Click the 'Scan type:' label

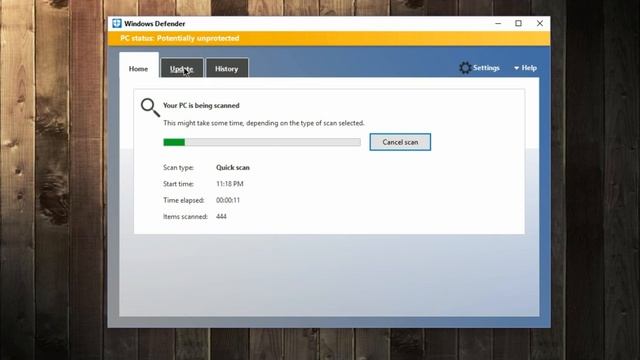coord(178,167)
